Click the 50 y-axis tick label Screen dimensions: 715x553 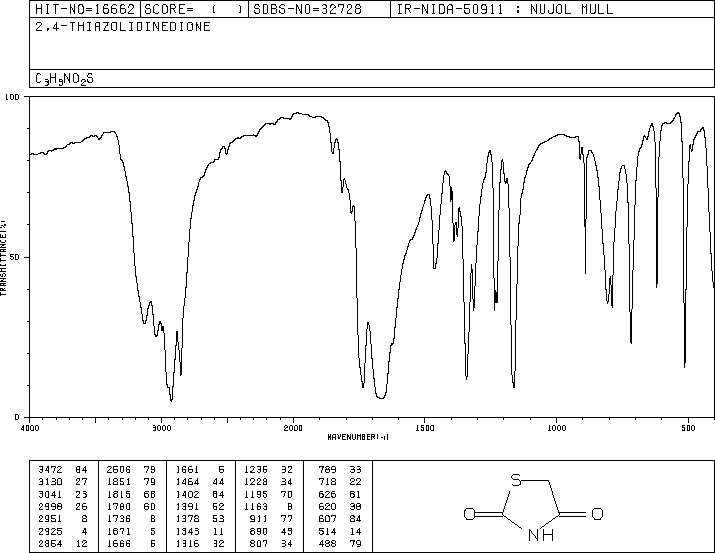(15, 257)
